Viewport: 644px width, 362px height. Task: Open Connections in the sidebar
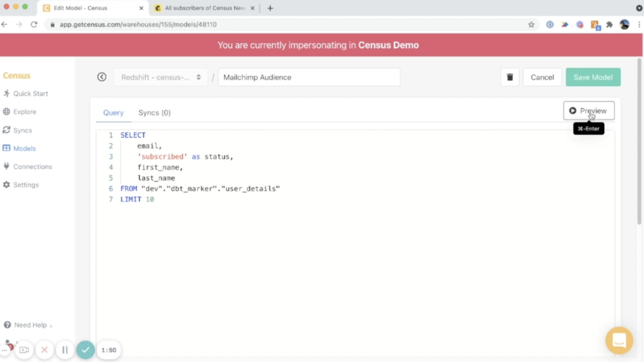(x=27, y=166)
